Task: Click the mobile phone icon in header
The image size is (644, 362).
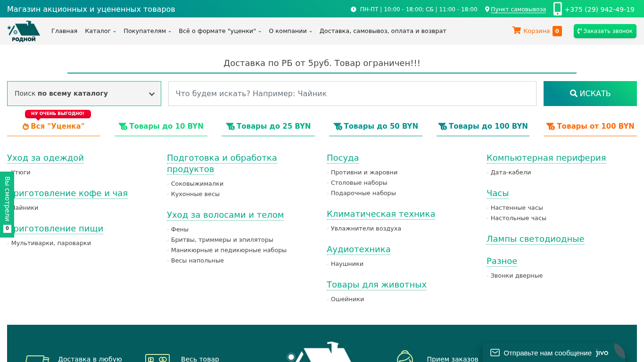Action: [557, 9]
